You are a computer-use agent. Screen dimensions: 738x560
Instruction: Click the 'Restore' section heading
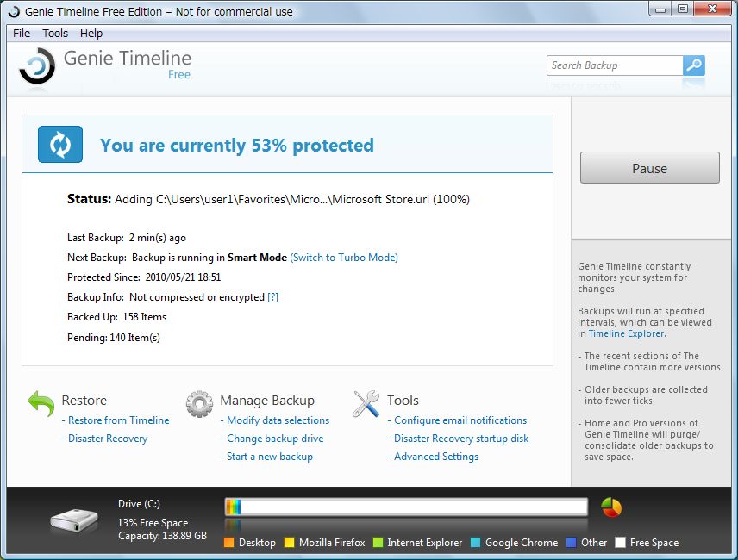(x=84, y=400)
